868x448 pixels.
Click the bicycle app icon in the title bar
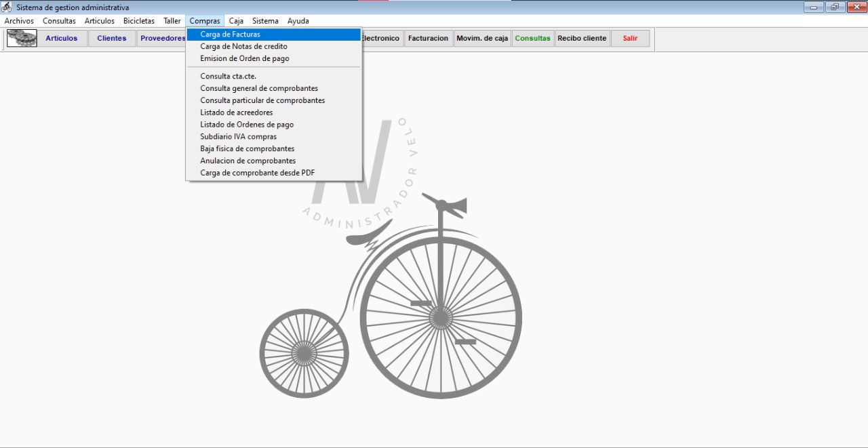(x=7, y=7)
